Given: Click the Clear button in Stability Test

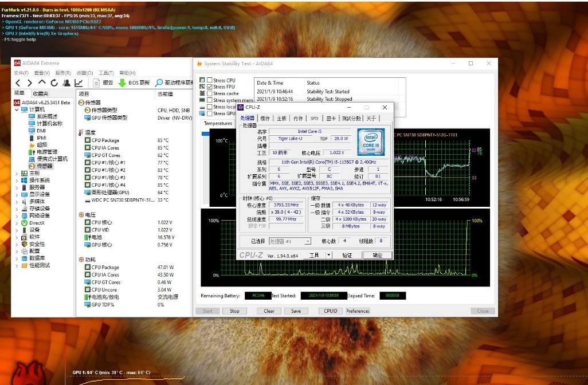Looking at the screenshot, I should [x=269, y=311].
